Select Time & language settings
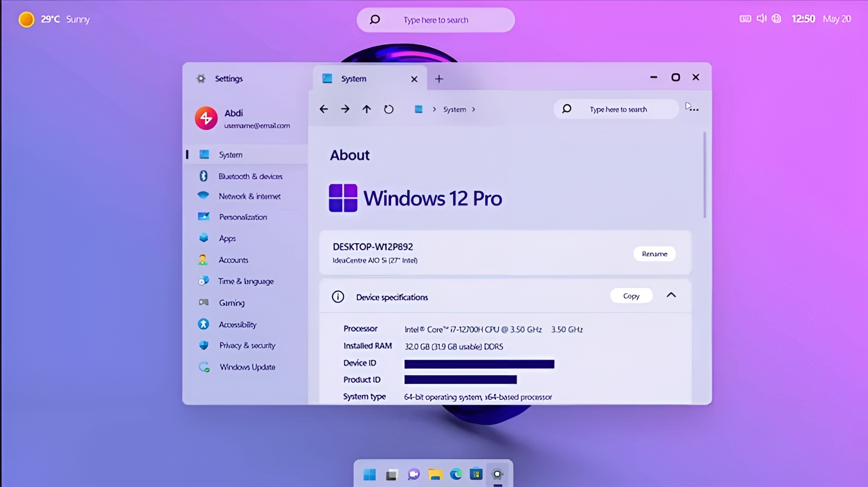The height and width of the screenshot is (487, 868). [x=246, y=281]
